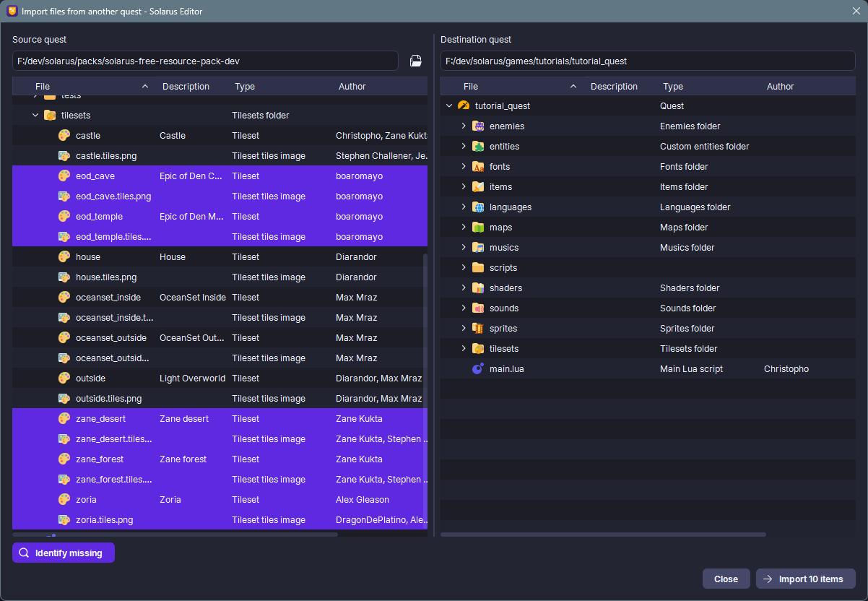Expand the sprites folder
The width and height of the screenshot is (868, 601).
464,328
